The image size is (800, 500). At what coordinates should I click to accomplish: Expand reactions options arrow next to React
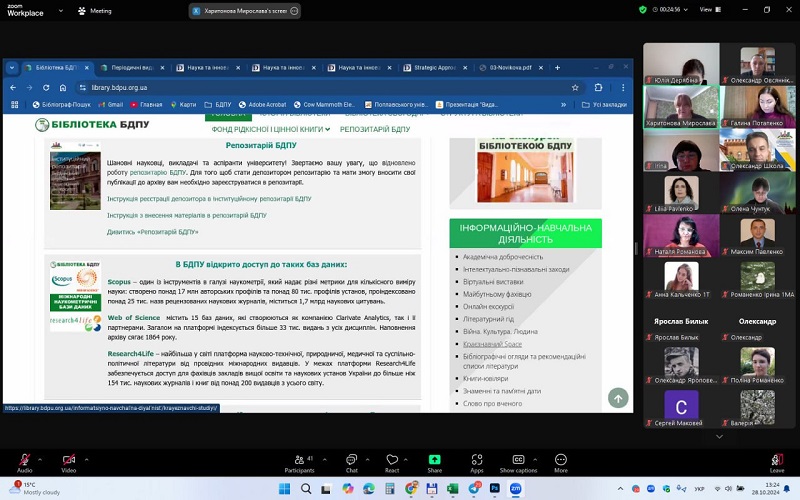406,460
